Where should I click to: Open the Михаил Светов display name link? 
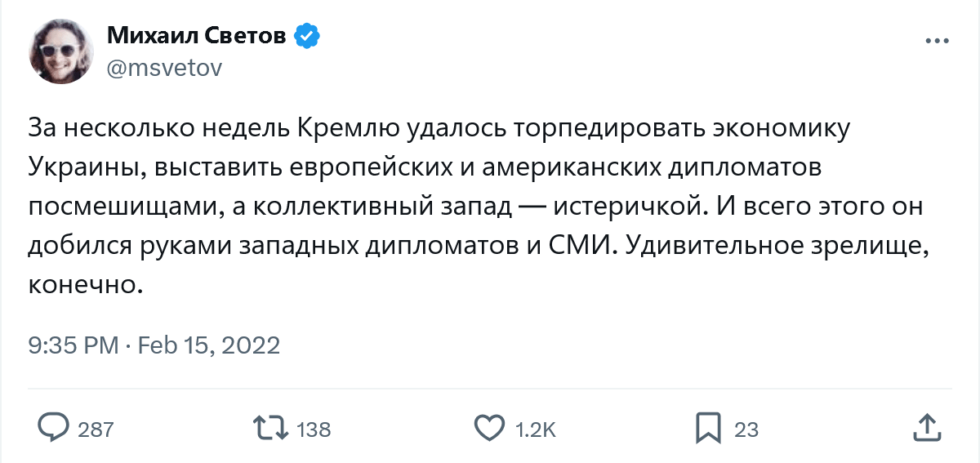195,36
